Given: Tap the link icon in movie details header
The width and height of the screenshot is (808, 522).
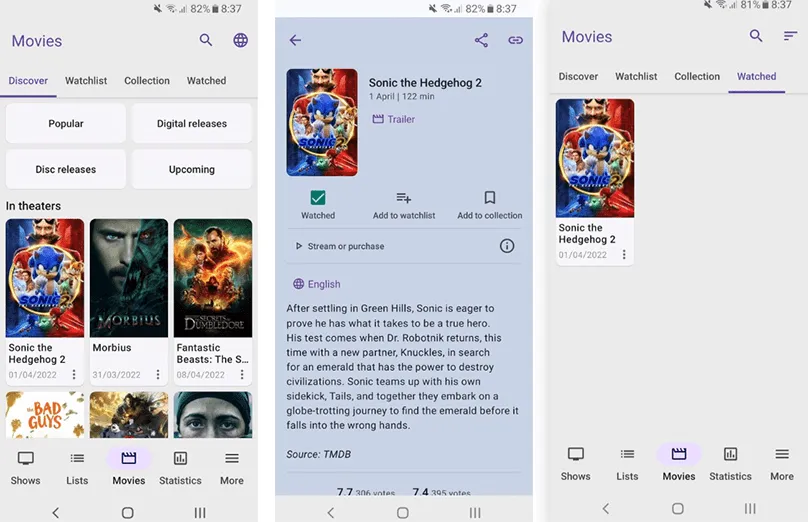Looking at the screenshot, I should click(515, 40).
